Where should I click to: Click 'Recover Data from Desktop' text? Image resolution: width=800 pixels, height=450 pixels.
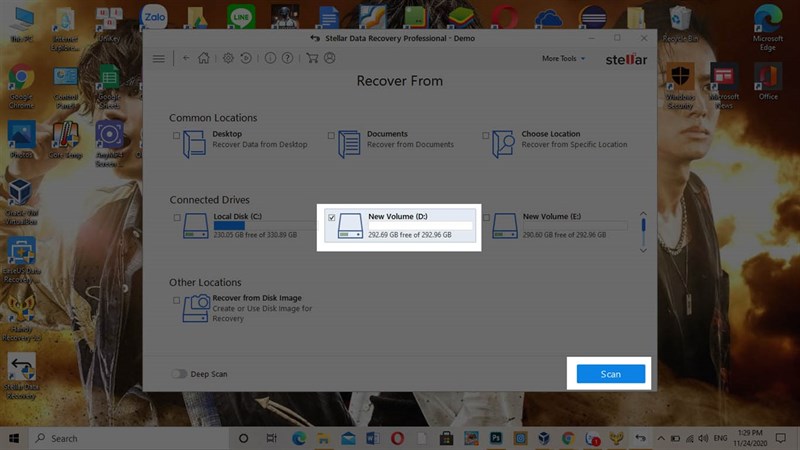coord(260,144)
